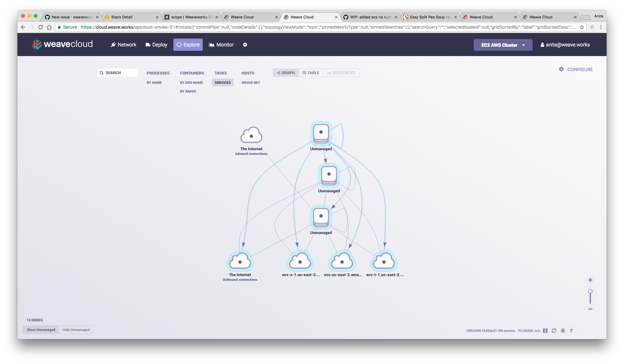The width and height of the screenshot is (624, 364).
Task: Filter containers BY IMAGE
Action: [188, 91]
